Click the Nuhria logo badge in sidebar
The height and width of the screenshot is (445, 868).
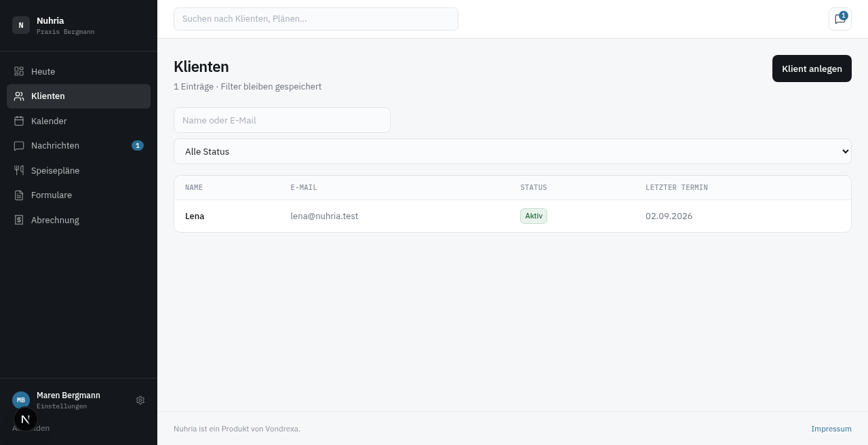pyautogui.click(x=21, y=25)
